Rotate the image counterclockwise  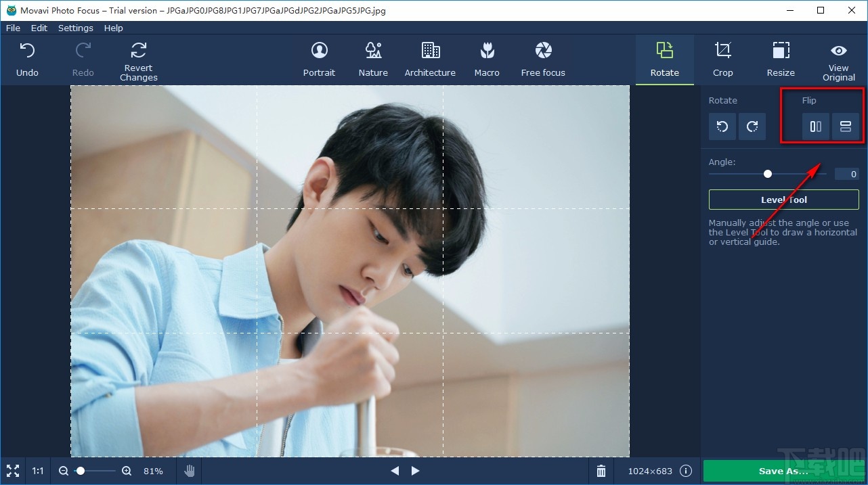722,126
